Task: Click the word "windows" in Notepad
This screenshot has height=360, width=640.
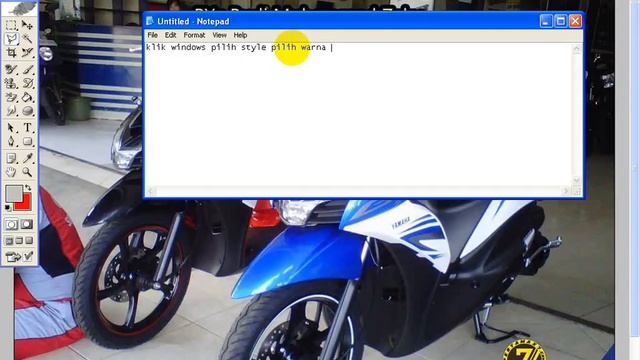Action: coord(188,47)
